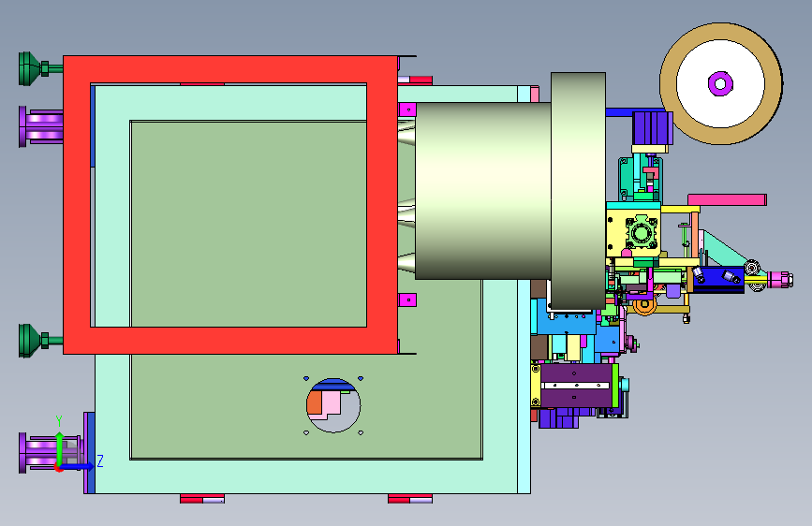Select the wide disc flange of the cylinder
Image resolution: width=812 pixels, height=526 pixels.
pos(578,191)
